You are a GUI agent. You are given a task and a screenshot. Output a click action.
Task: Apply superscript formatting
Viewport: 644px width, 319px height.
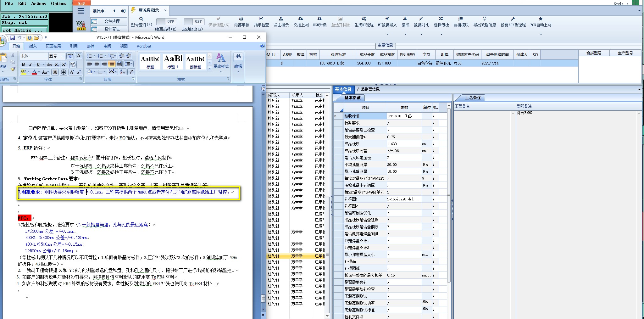[64, 64]
